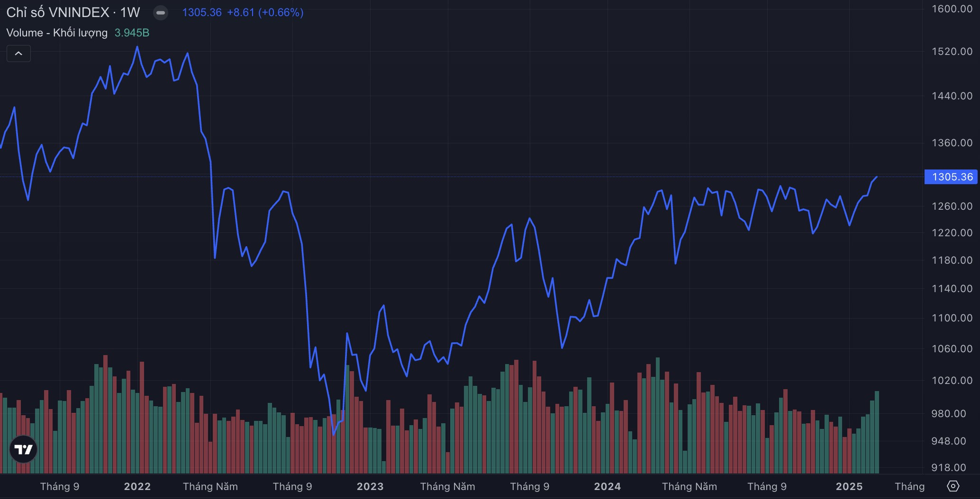
Task: Click the 1360.00 price scale label
Action: click(x=952, y=143)
